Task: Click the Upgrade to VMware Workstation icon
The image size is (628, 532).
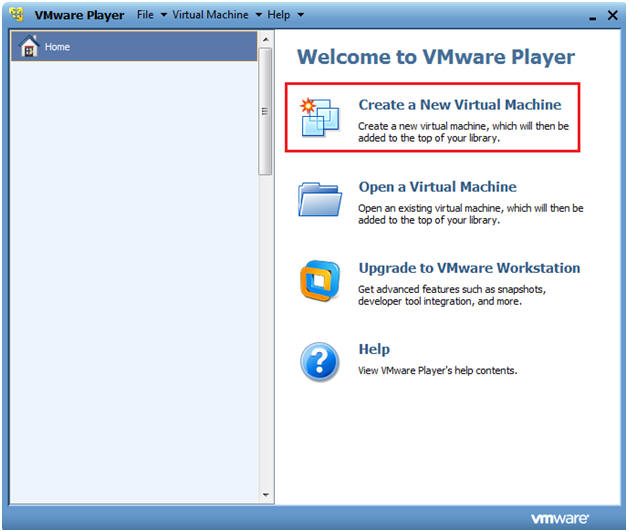Action: click(320, 280)
